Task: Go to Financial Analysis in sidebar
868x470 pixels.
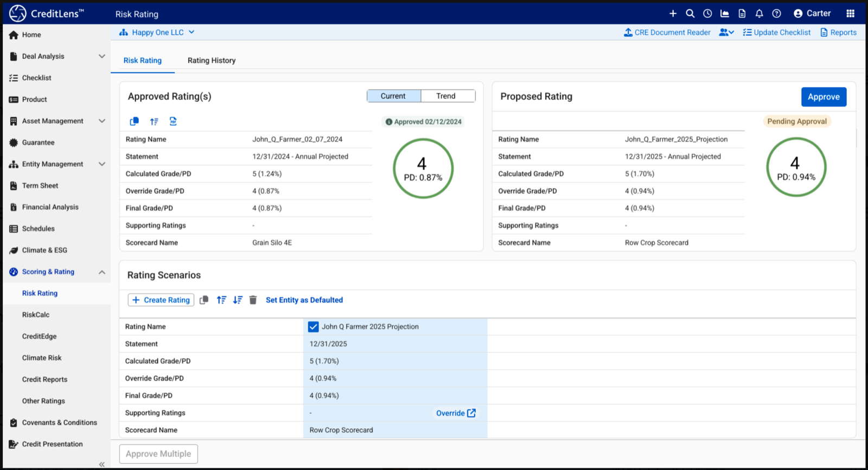Action: pyautogui.click(x=50, y=207)
